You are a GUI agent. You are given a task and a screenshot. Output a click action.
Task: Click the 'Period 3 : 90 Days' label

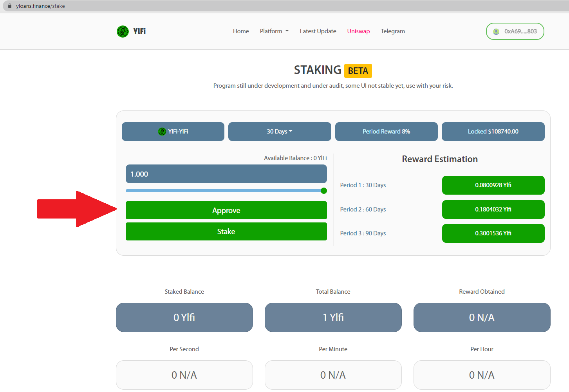tap(363, 233)
